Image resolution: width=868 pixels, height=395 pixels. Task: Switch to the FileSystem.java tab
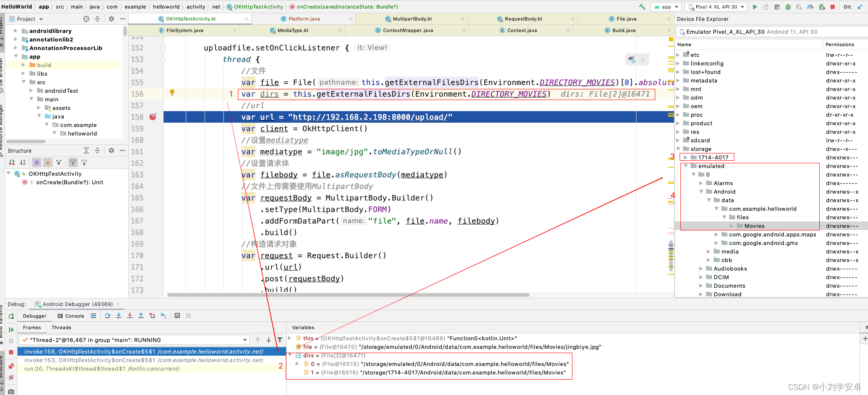(x=185, y=30)
